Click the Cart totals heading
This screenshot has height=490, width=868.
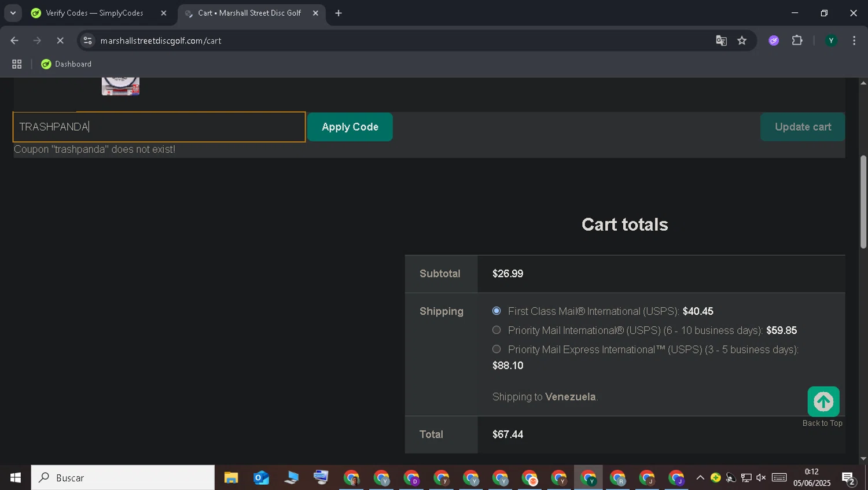click(624, 224)
